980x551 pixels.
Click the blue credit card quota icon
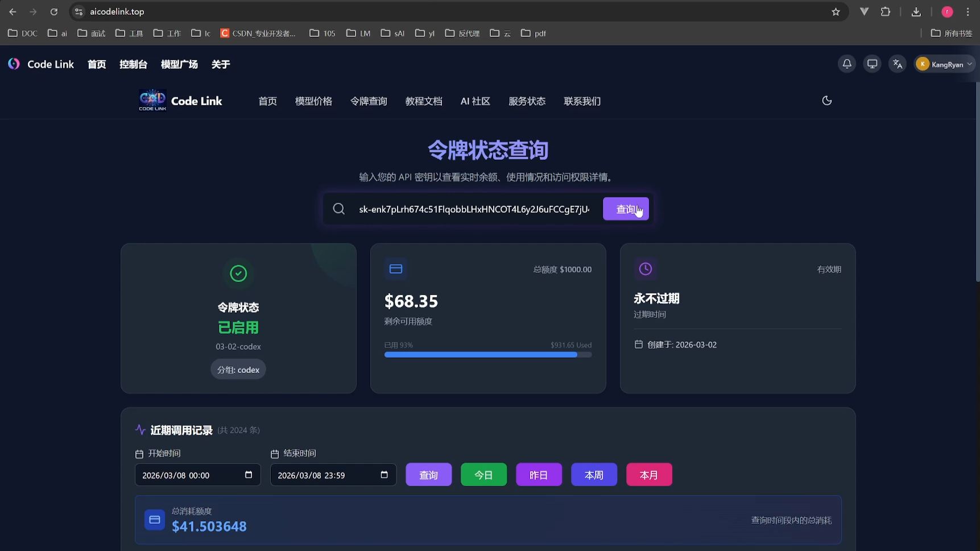(396, 269)
